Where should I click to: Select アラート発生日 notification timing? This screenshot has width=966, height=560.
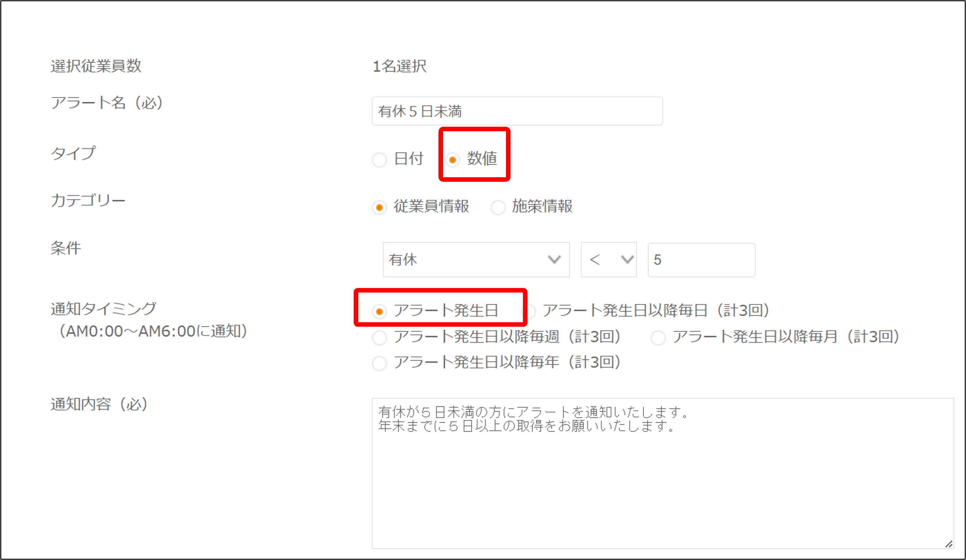click(379, 311)
